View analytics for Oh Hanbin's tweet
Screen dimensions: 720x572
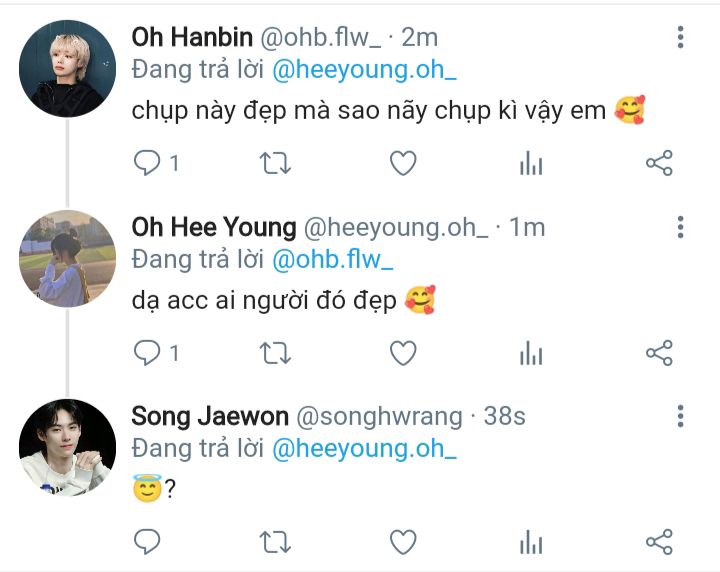point(531,163)
